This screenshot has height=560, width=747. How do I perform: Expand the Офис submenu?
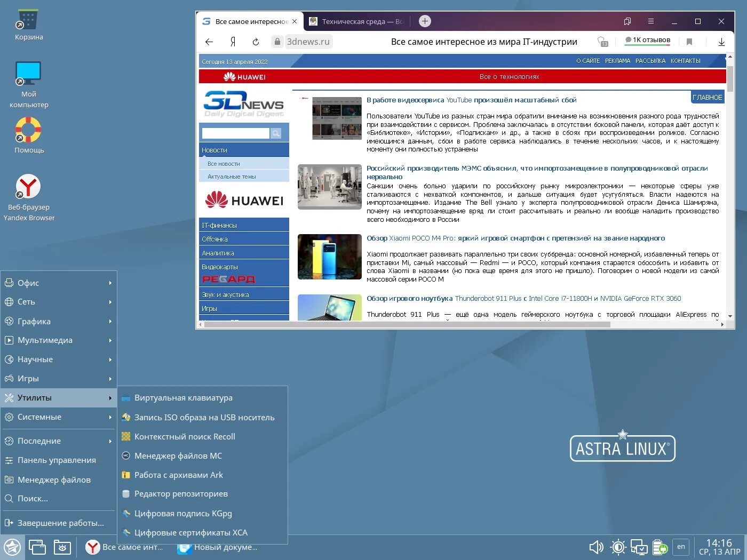[59, 283]
